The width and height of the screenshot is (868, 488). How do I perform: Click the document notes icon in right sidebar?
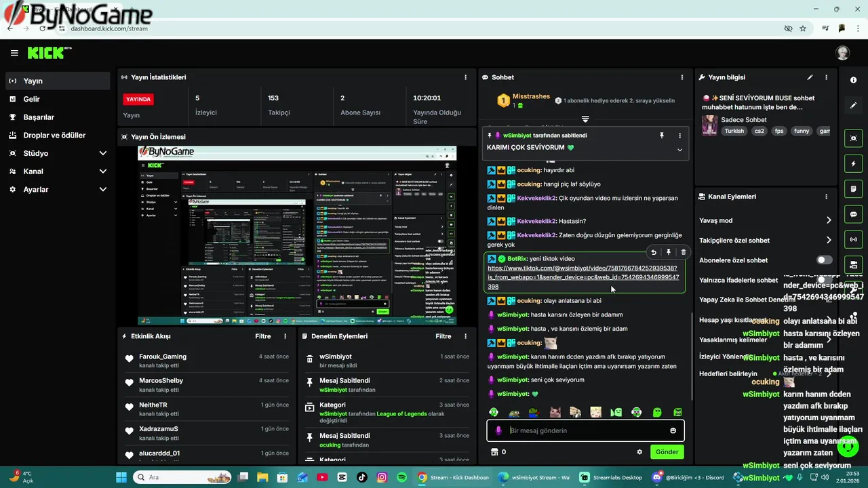853,189
